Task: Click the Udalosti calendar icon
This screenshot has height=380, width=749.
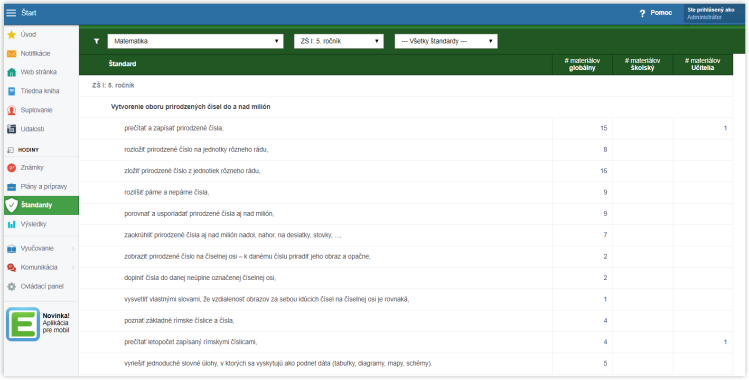Action: click(11, 129)
